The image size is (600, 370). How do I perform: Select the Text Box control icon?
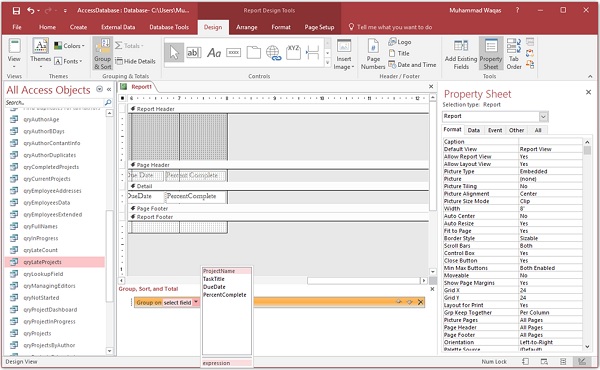point(194,52)
